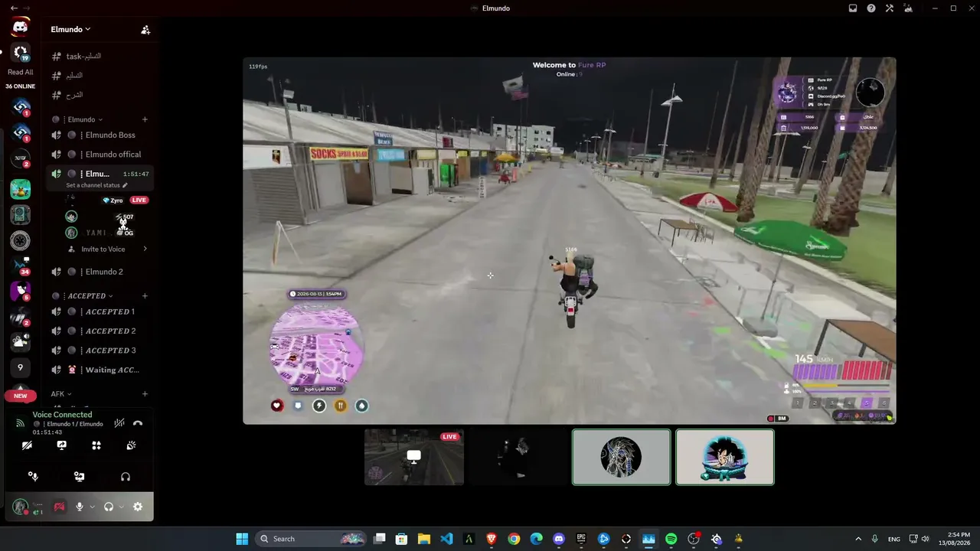Open your user avatar in the user panel
980x551 pixels.
pyautogui.click(x=21, y=507)
